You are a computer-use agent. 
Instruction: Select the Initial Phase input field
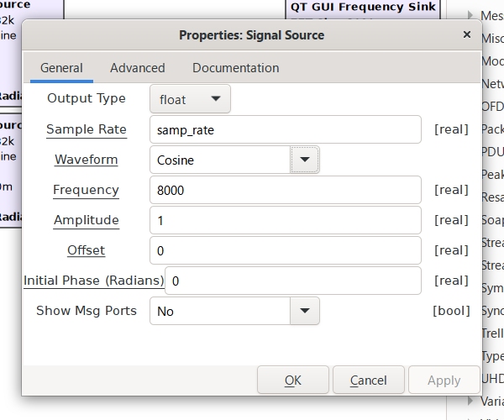coord(293,281)
